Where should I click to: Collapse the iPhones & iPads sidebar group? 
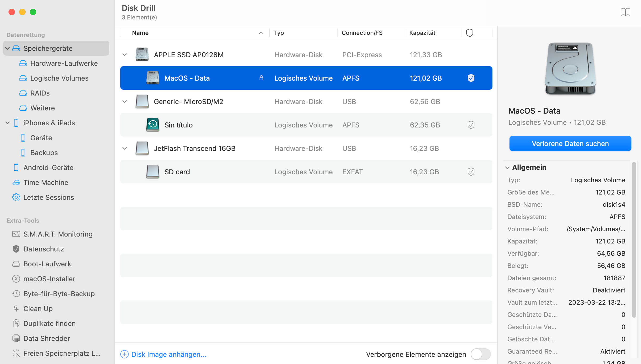[x=7, y=123]
